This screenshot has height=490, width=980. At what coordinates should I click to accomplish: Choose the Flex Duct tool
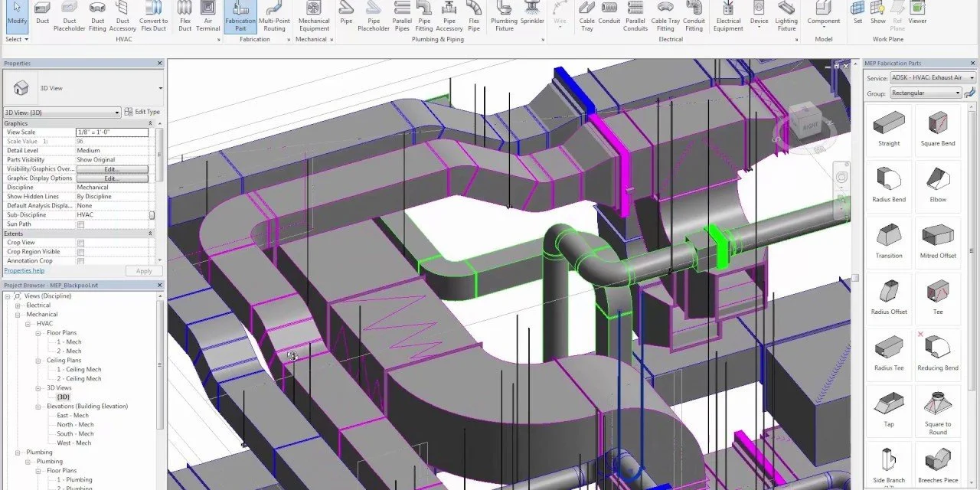pos(185,15)
